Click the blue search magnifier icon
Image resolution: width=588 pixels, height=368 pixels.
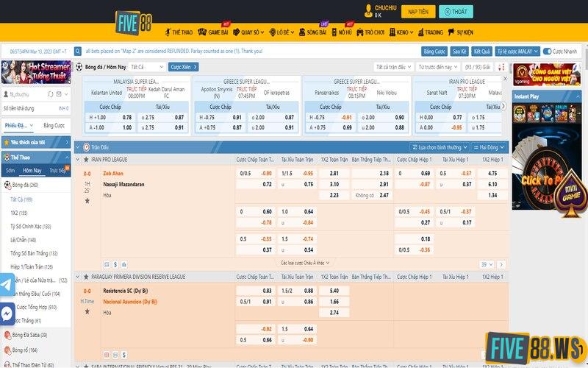78,51
